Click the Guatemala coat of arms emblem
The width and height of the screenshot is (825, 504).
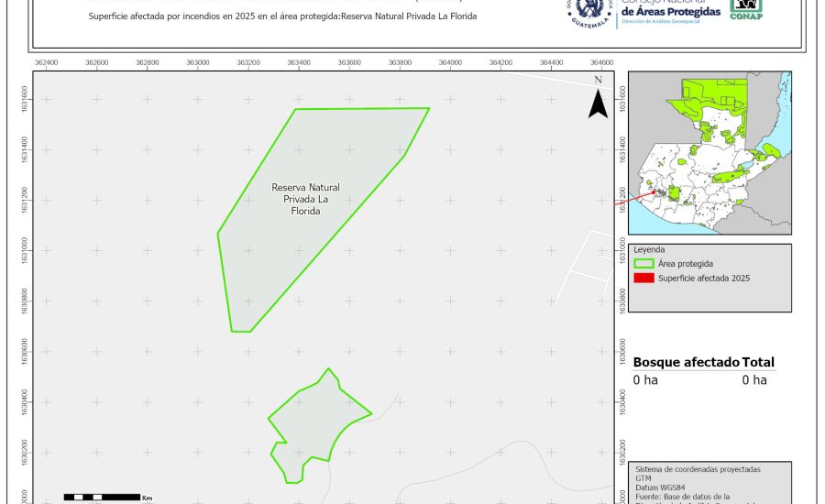click(588, 13)
